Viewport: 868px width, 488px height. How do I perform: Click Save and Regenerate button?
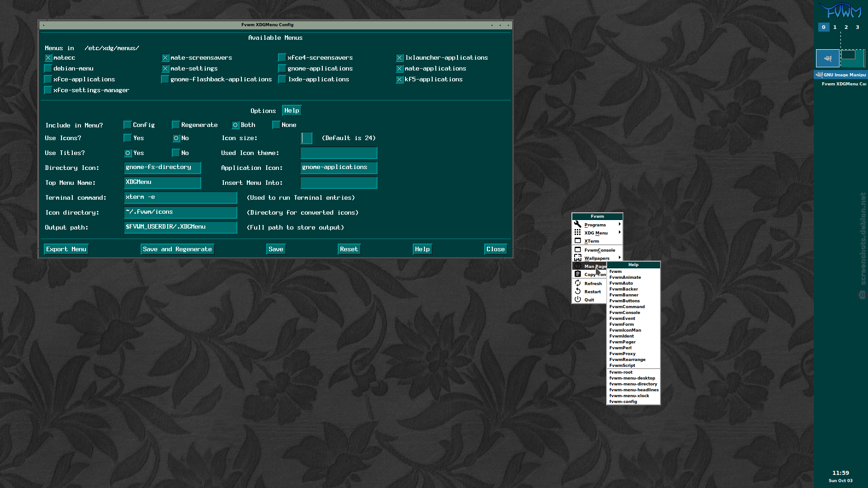point(177,249)
